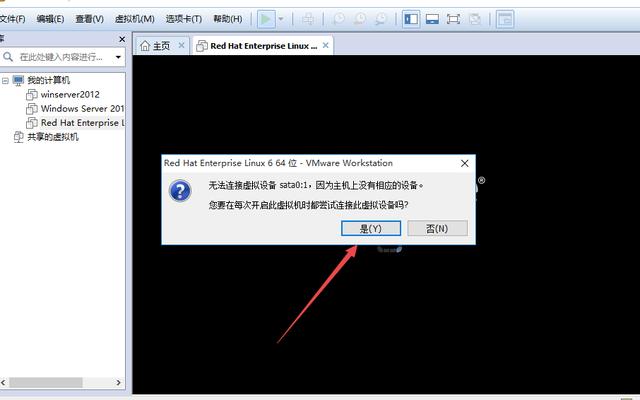640x400 pixels.
Task: Select the Red Hat Enterprise Linux tab
Action: pyautogui.click(x=262, y=46)
